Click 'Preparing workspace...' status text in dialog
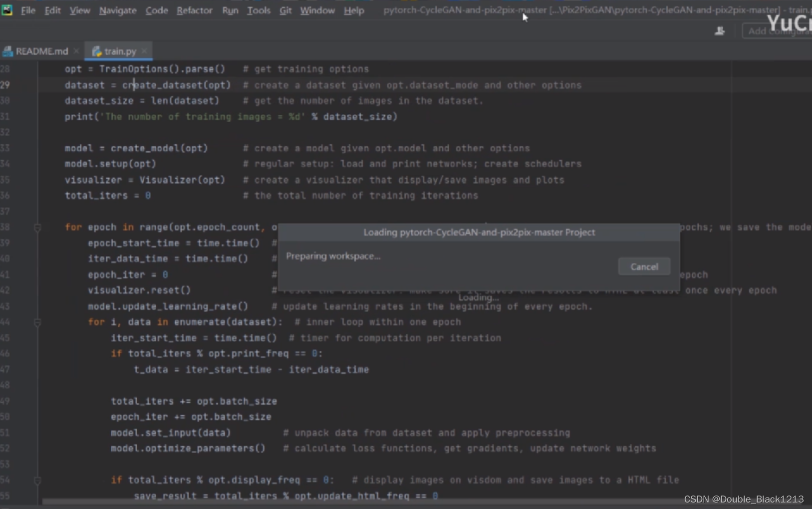Image resolution: width=812 pixels, height=509 pixels. click(333, 256)
